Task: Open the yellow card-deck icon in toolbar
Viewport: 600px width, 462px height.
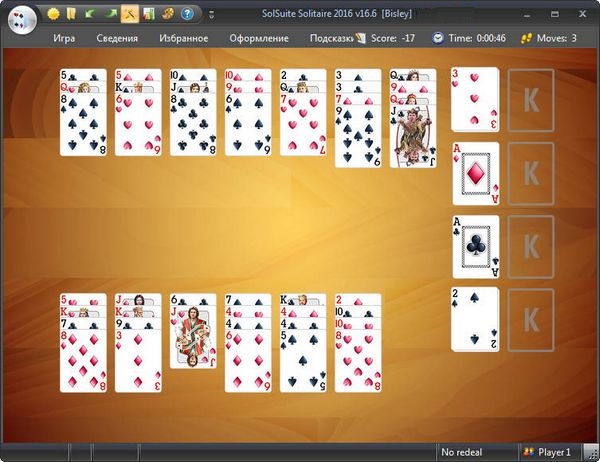Action: tap(72, 14)
